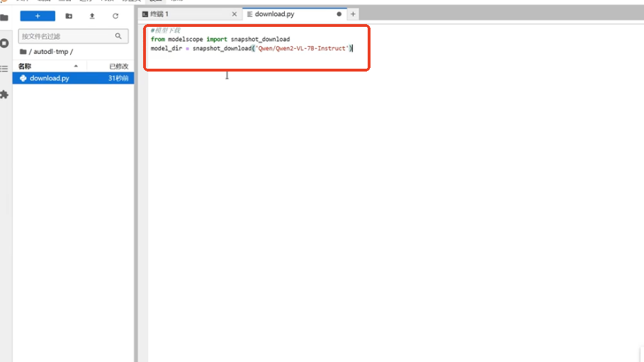Navigate to autodl-tmp in the breadcrumb

pyautogui.click(x=50, y=52)
